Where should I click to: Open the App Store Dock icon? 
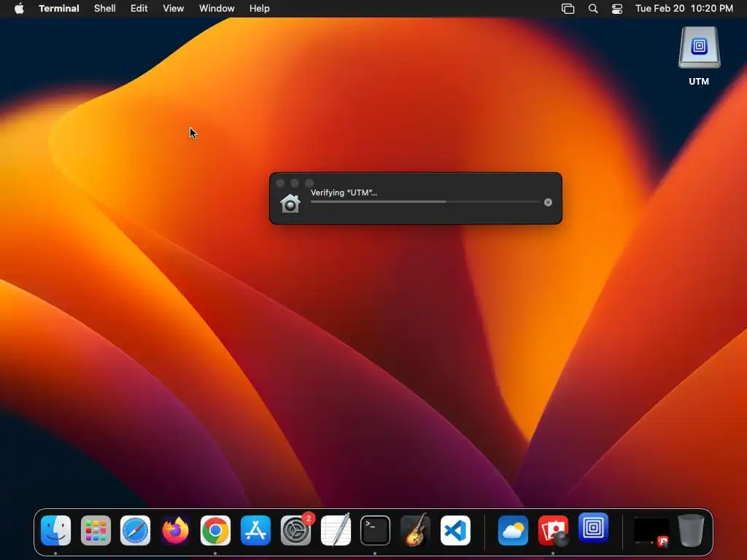[255, 531]
